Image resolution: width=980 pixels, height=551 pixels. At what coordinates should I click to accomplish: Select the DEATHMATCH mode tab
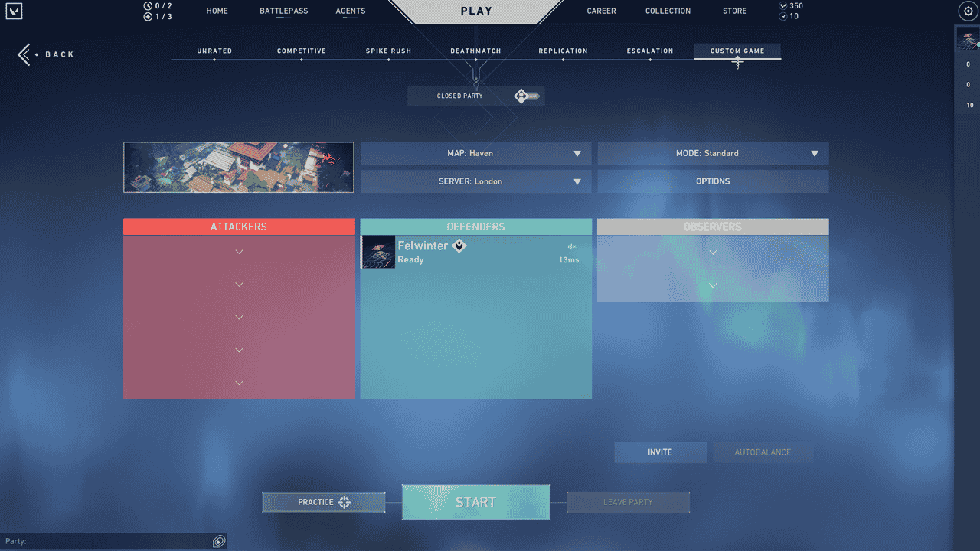click(x=475, y=51)
